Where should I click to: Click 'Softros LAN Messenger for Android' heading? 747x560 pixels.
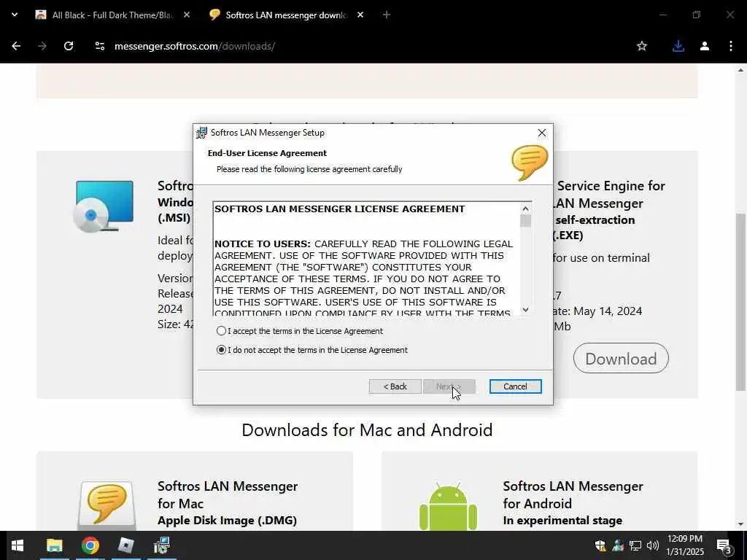[573, 495]
